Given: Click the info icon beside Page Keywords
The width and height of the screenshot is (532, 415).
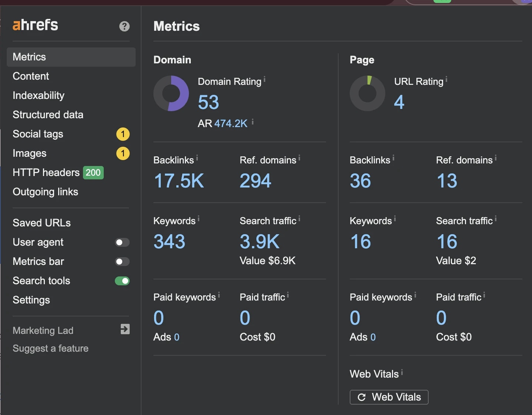Looking at the screenshot, I should (395, 219).
